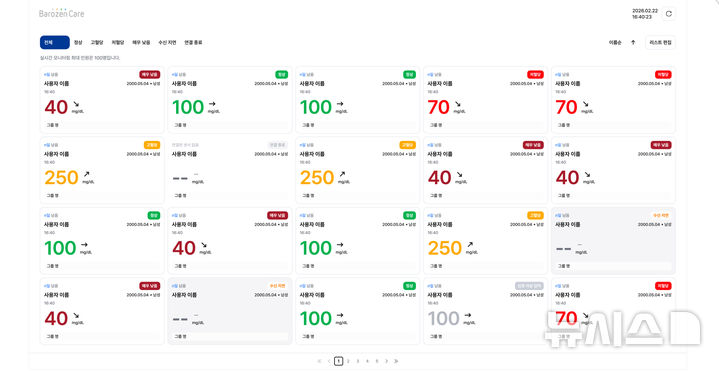Click the grayed-out 100 reading

tap(443, 318)
